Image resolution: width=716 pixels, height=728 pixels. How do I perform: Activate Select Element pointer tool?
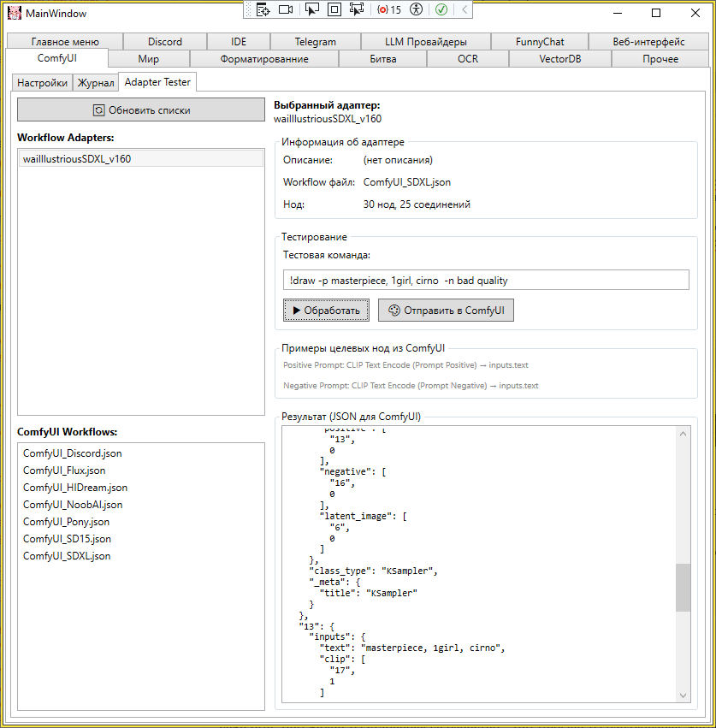(311, 9)
